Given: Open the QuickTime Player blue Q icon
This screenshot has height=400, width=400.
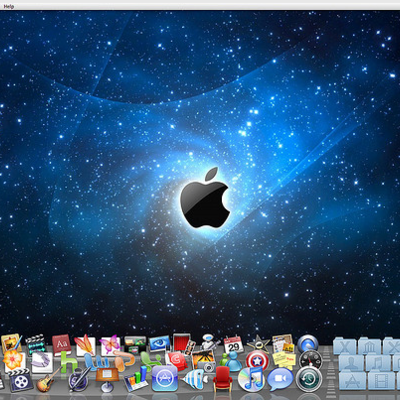Looking at the screenshot, I should (307, 343).
